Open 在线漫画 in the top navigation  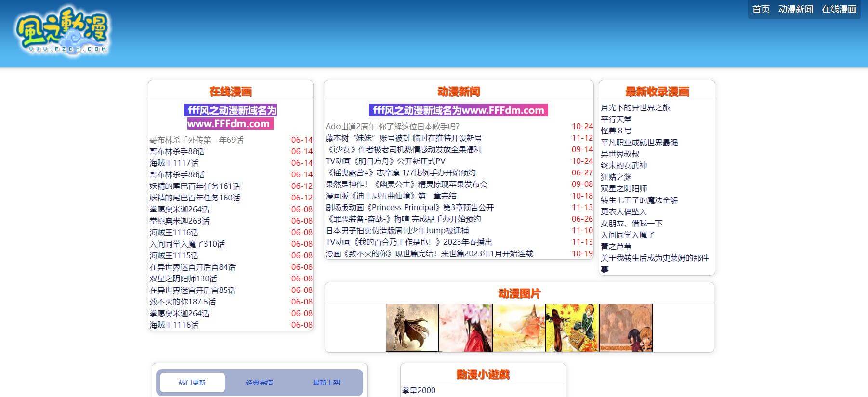pos(839,9)
